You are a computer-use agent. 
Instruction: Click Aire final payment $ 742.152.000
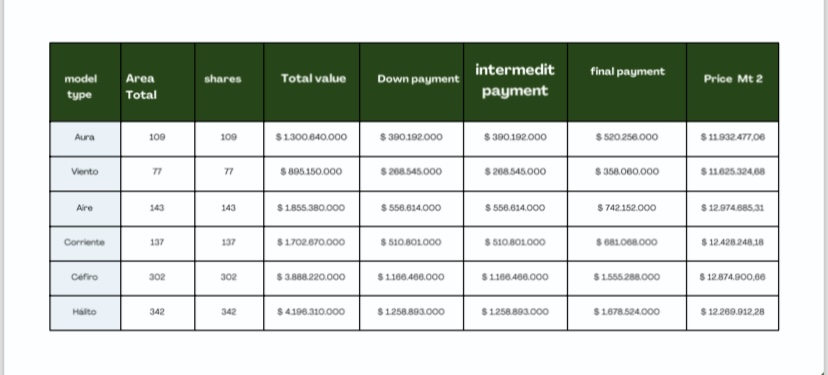coord(627,208)
